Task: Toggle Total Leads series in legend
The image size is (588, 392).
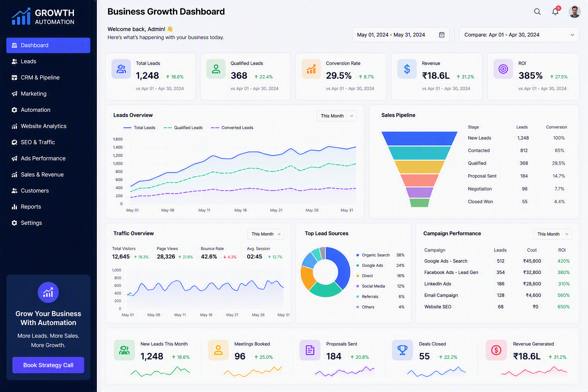Action: point(139,128)
